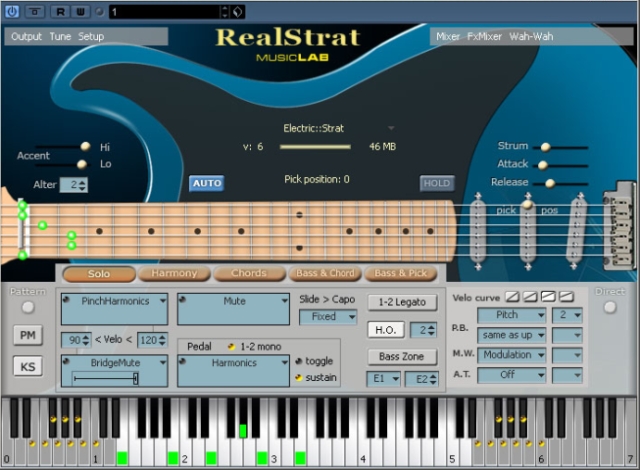Click the power bypass icon in the host toolbar
Screen dimensions: 640x470
click(x=13, y=12)
